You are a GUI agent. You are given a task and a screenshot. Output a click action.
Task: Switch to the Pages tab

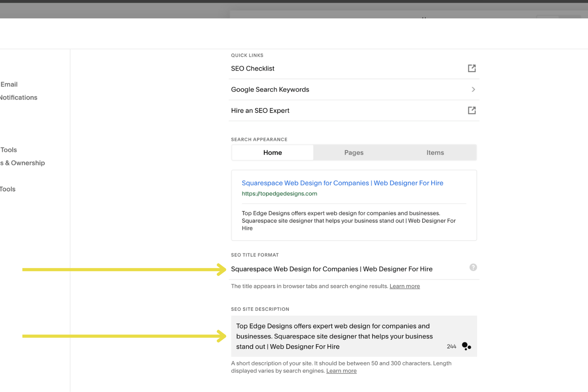[x=354, y=152]
